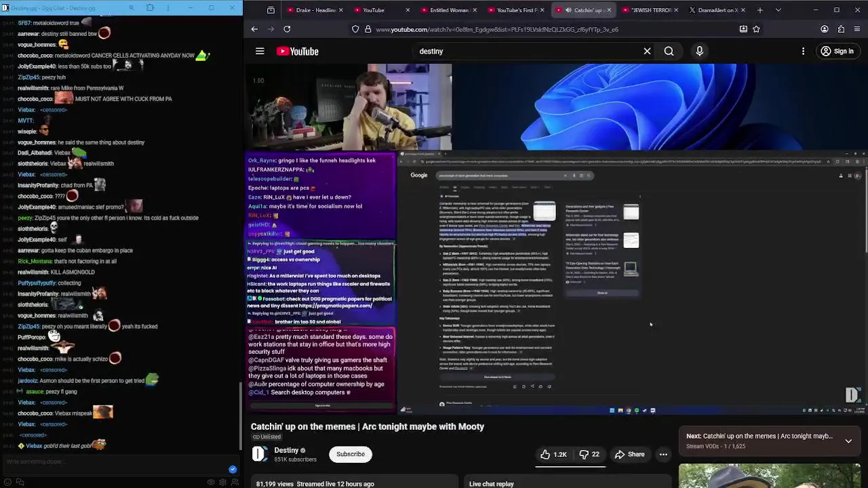Show the chat users list icon
This screenshot has height=488, width=868.
tap(235, 482)
